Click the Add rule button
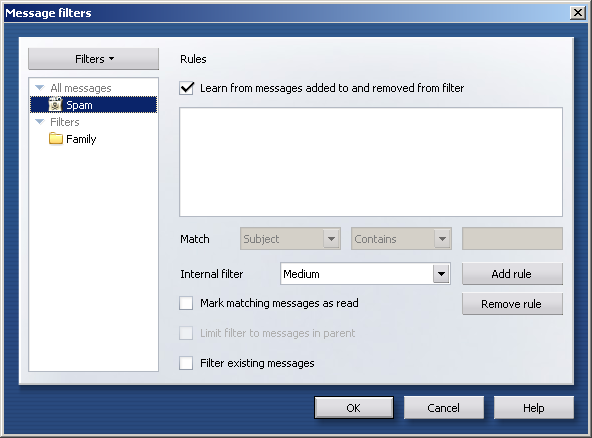The image size is (592, 438). (x=512, y=274)
